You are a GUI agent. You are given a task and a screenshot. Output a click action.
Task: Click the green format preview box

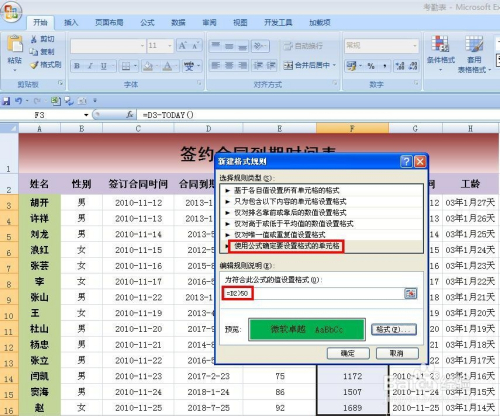(307, 330)
